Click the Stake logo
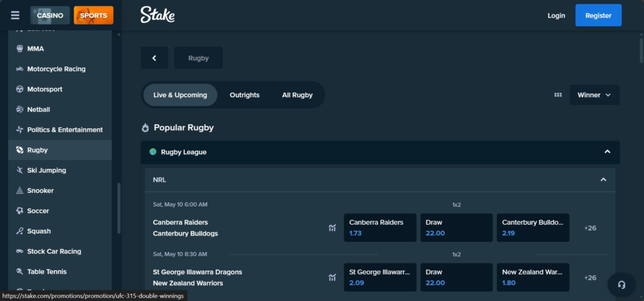The height and width of the screenshot is (301, 644). point(158,15)
